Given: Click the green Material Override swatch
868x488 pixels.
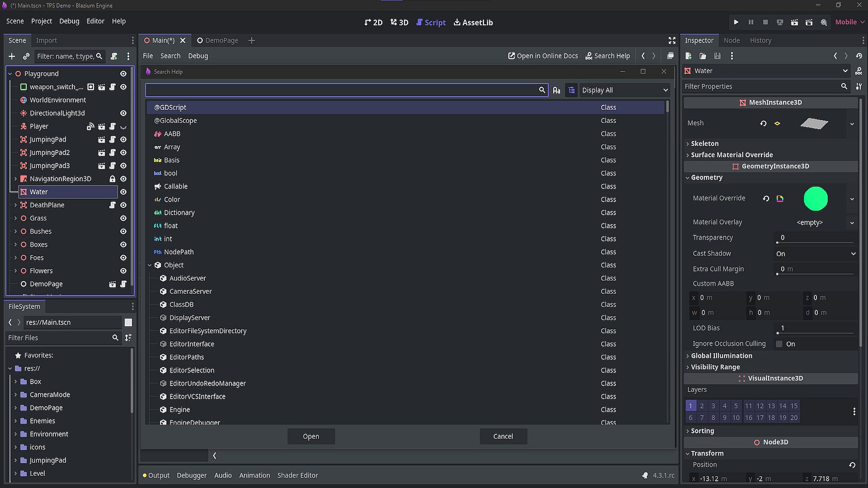Looking at the screenshot, I should 815,199.
